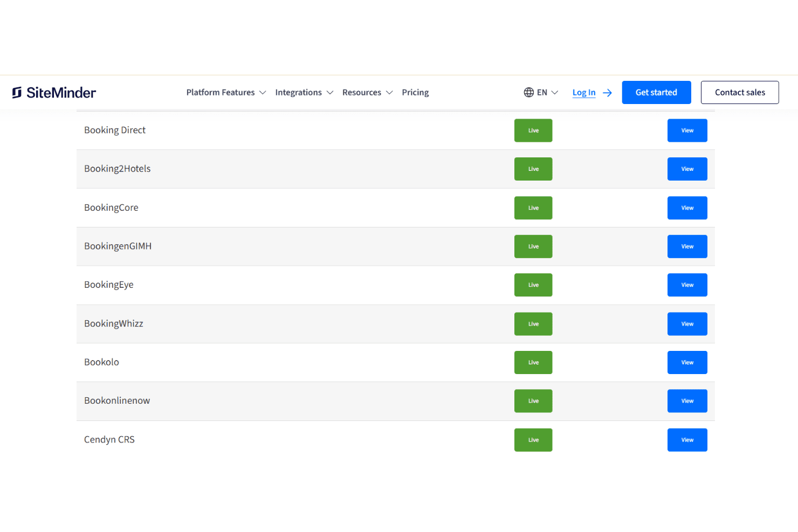Select the Cendyn CRS row name
The width and height of the screenshot is (798, 532).
109,440
